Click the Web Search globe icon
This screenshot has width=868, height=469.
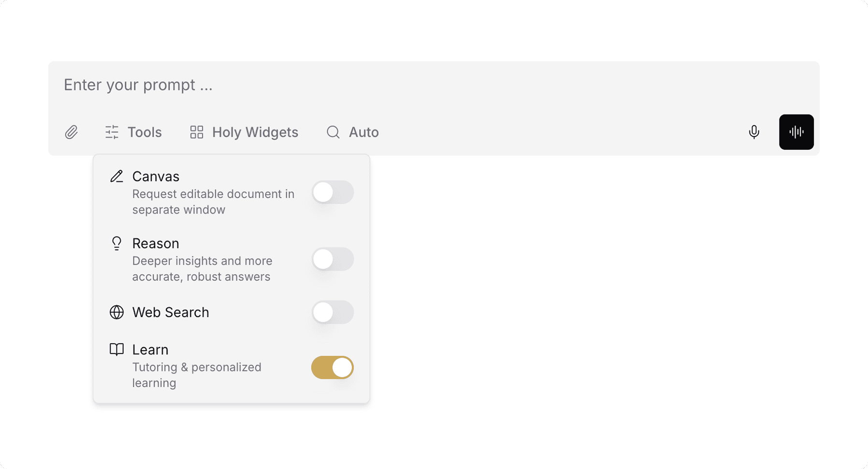[x=116, y=312]
